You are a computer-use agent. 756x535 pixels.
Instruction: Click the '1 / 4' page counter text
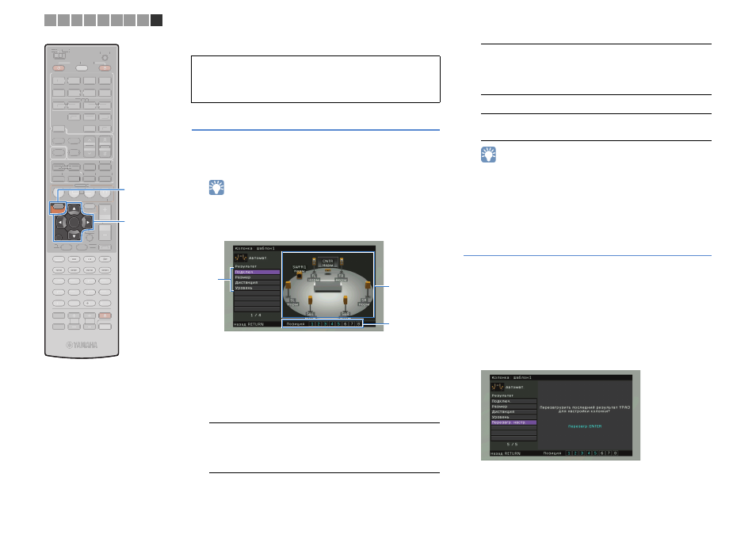coord(256,315)
